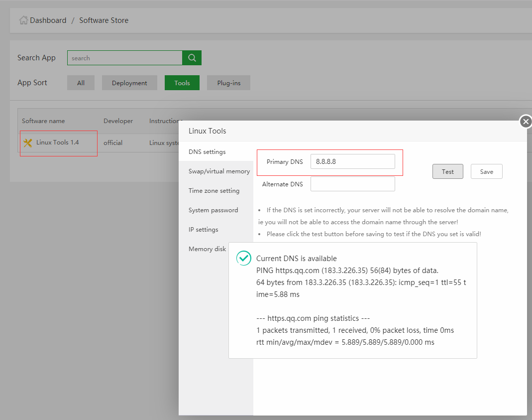This screenshot has height=420, width=532.
Task: Open IP settings section
Action: pyautogui.click(x=204, y=230)
